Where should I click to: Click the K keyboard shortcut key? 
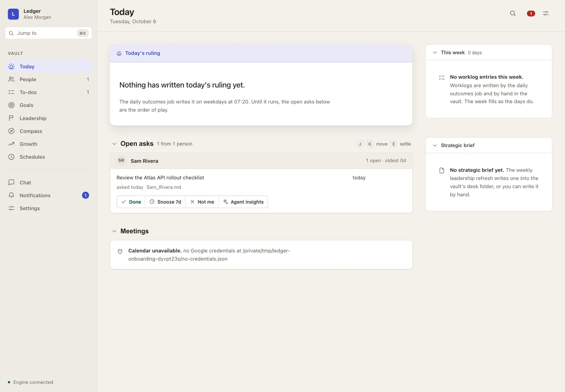pos(370,144)
